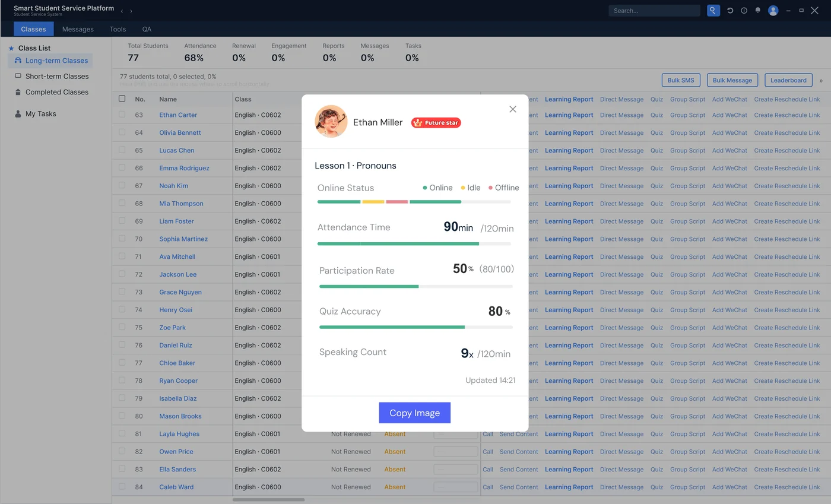Check the box for row 77

pos(122,362)
